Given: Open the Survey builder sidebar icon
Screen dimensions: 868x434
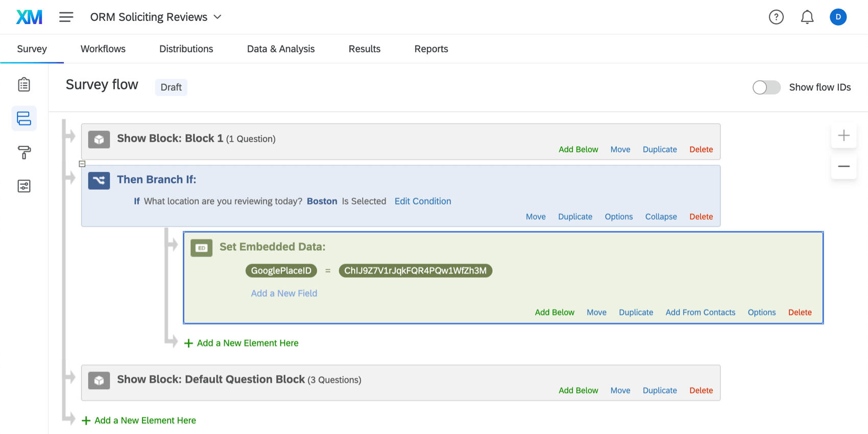Looking at the screenshot, I should tap(24, 85).
